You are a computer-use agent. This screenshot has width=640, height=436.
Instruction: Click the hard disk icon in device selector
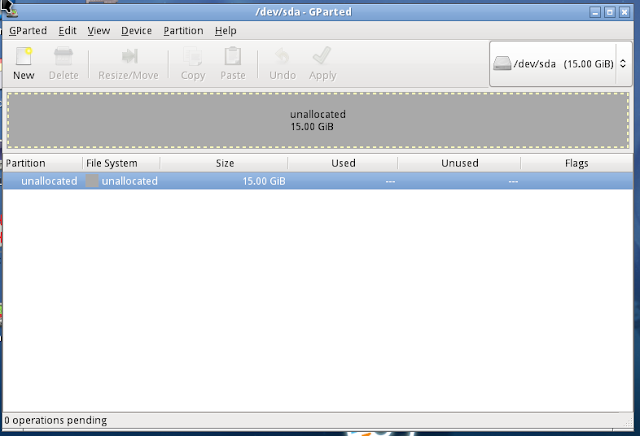click(x=502, y=63)
